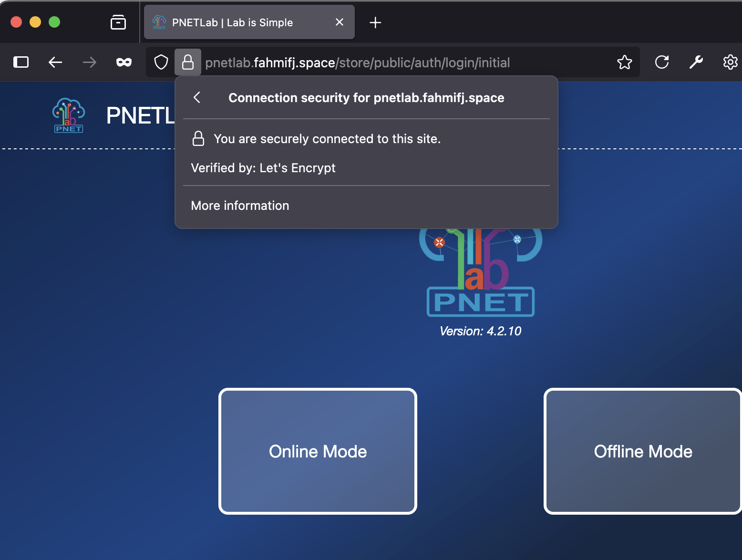Click the PNETLab tab favicon

pos(159,22)
